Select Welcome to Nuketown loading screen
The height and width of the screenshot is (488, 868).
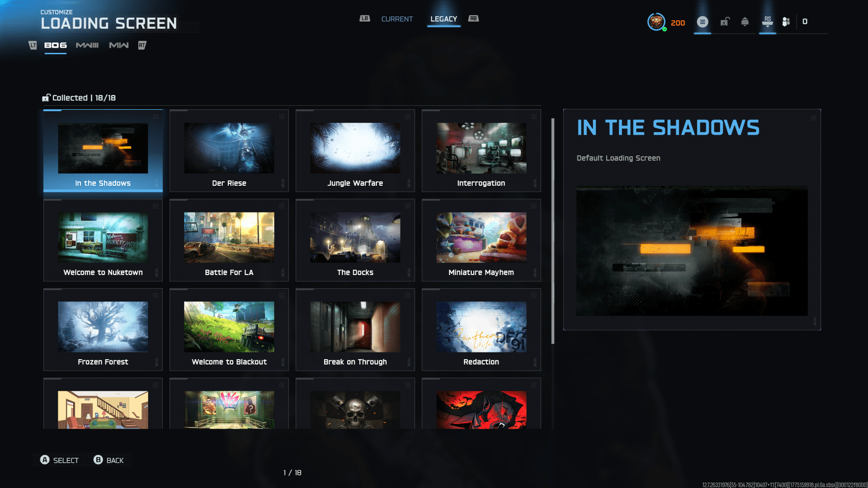(x=103, y=240)
